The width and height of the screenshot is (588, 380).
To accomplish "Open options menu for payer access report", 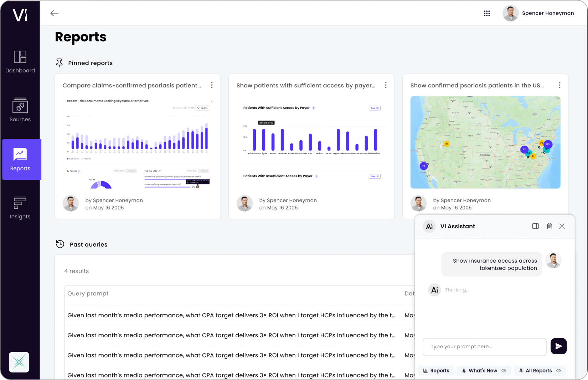I will (386, 85).
